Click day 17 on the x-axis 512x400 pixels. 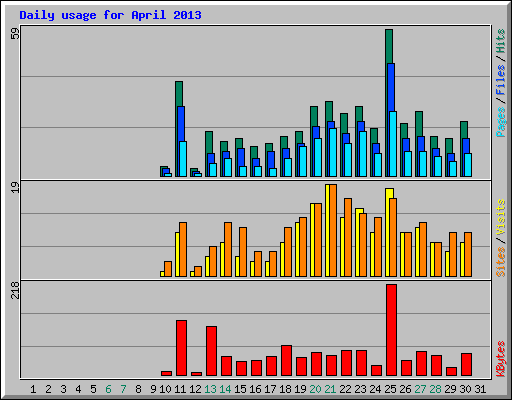coord(270,389)
